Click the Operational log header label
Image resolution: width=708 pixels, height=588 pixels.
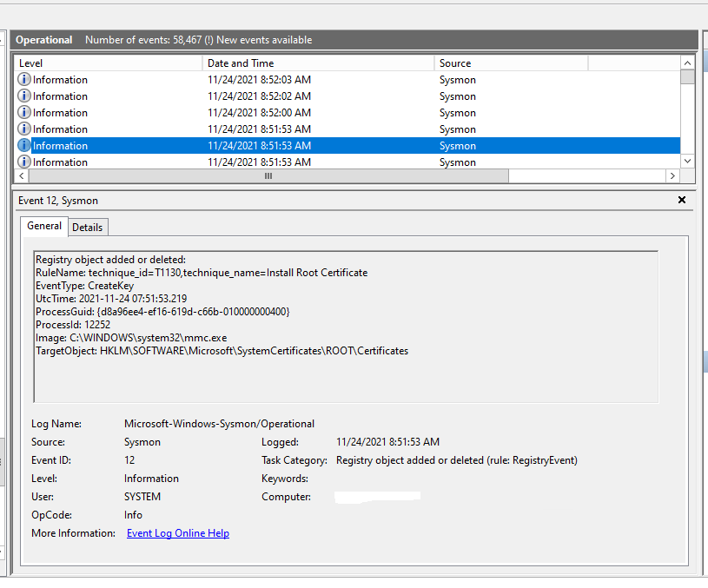point(43,40)
